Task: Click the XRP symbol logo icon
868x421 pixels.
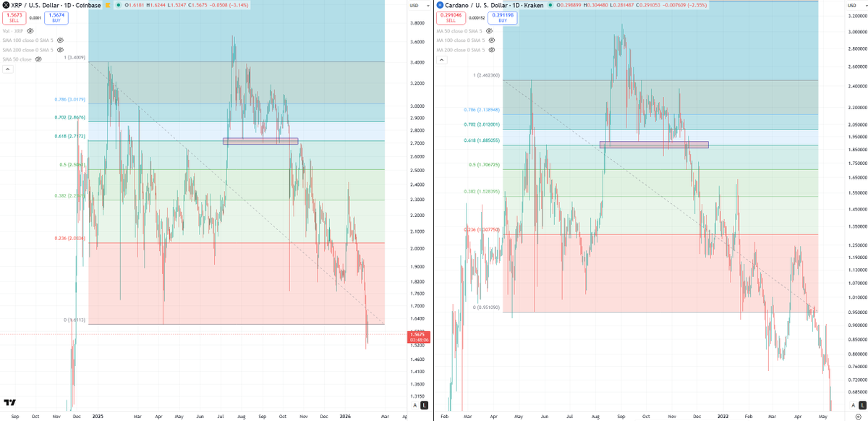Action: coord(6,5)
